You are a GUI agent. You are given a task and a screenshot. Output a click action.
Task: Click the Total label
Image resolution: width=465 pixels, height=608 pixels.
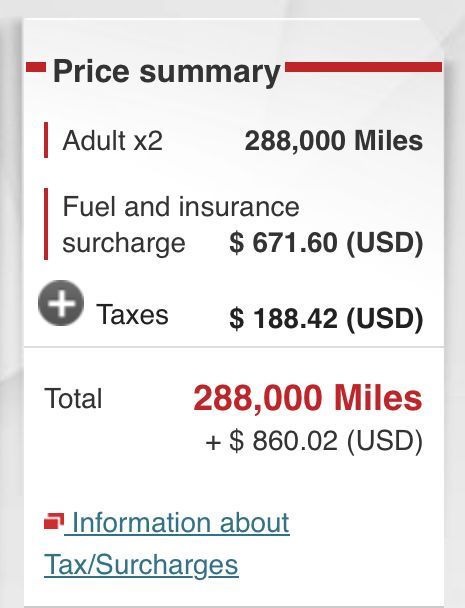73,398
